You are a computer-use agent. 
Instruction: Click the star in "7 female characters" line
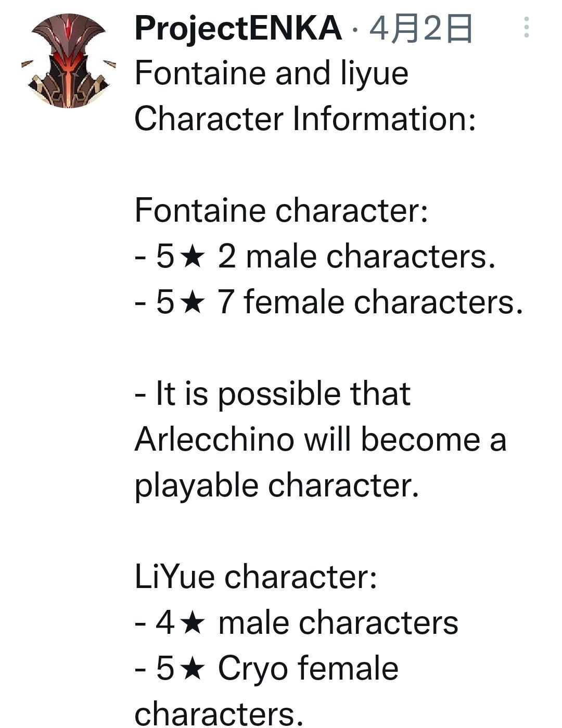pos(193,303)
